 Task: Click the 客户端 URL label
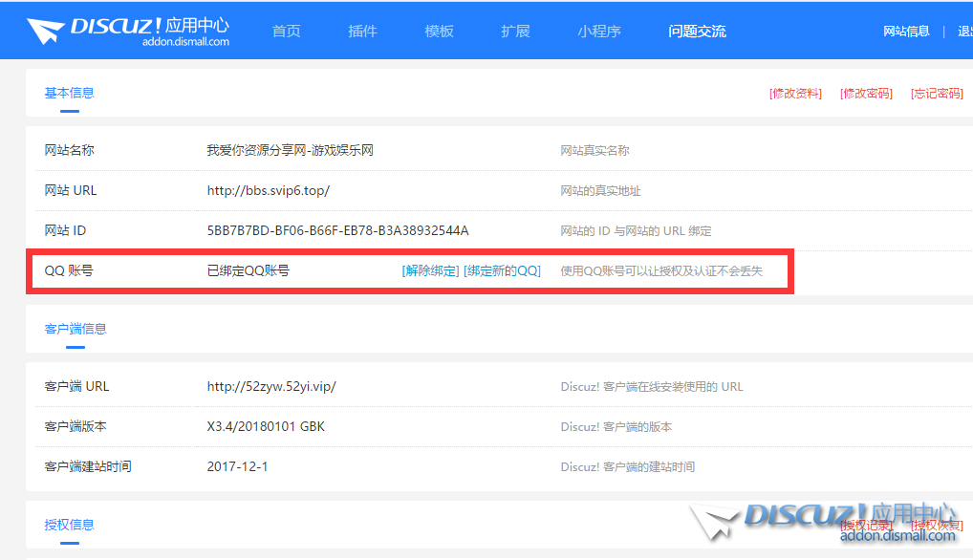pyautogui.click(x=76, y=386)
